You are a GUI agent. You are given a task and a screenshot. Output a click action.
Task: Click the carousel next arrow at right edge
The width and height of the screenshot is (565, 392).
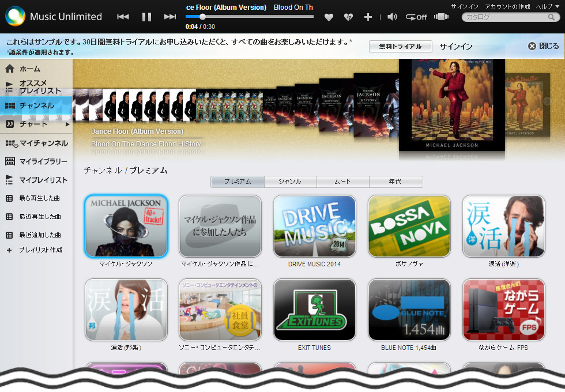click(547, 101)
